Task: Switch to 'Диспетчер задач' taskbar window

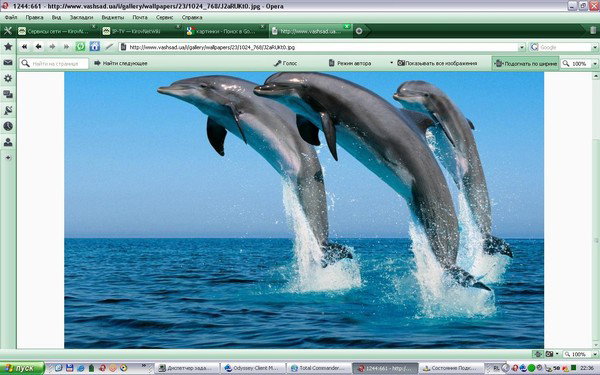Action: coord(188,368)
